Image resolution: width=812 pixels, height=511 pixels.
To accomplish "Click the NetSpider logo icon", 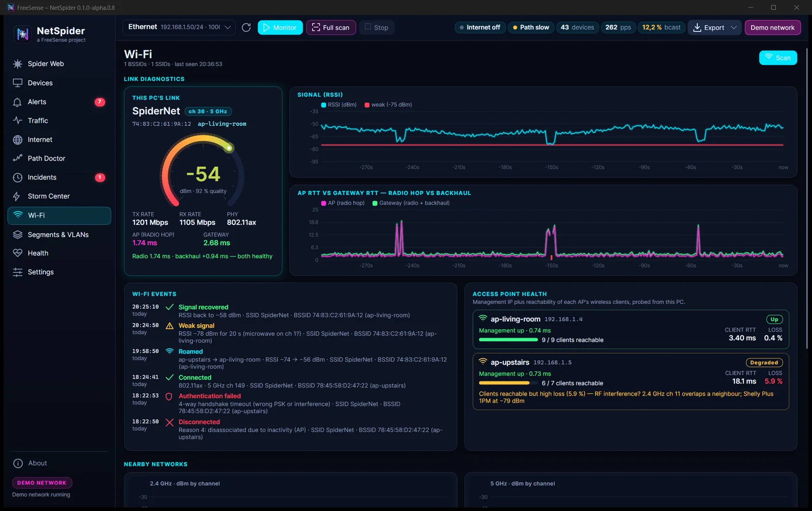I will pyautogui.click(x=22, y=34).
